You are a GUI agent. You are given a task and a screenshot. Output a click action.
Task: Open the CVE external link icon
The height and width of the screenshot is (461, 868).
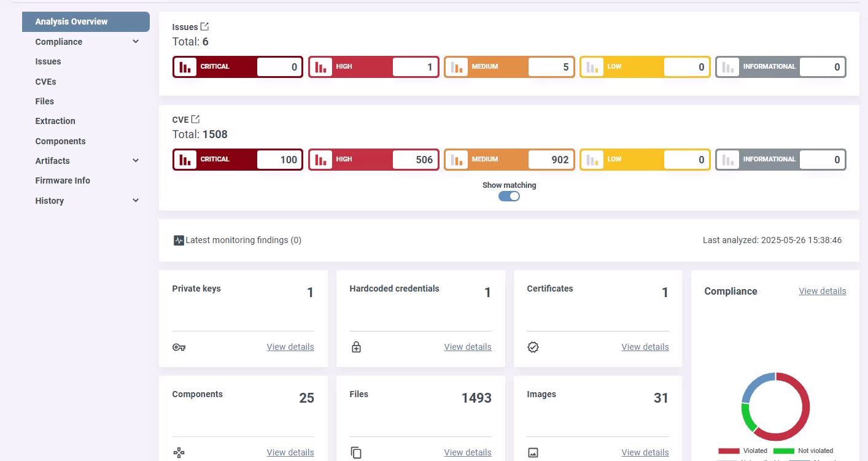(195, 119)
